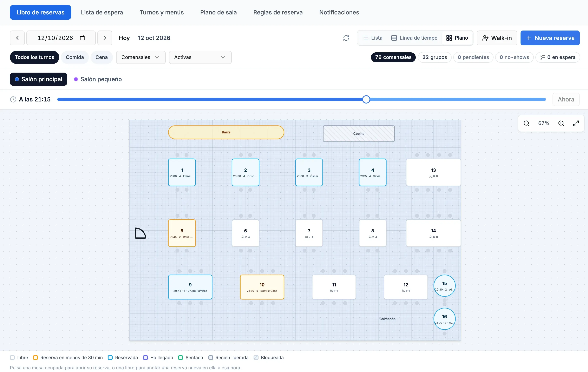The height and width of the screenshot is (372, 588).
Task: Select the Plano view
Action: (457, 38)
